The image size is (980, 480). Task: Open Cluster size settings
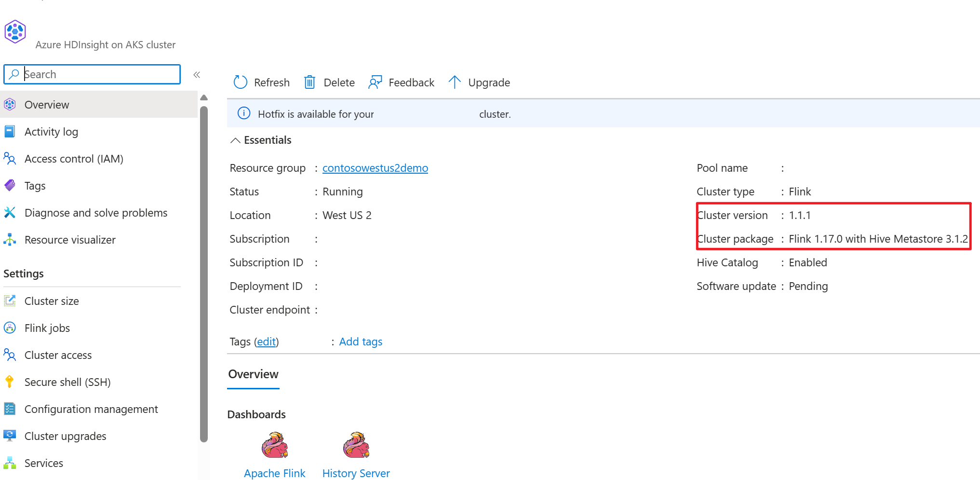99,301
